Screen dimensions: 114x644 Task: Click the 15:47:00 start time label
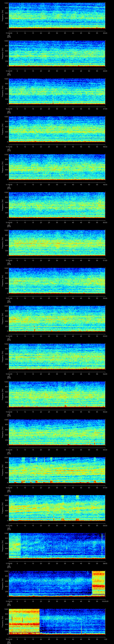click(9, 147)
